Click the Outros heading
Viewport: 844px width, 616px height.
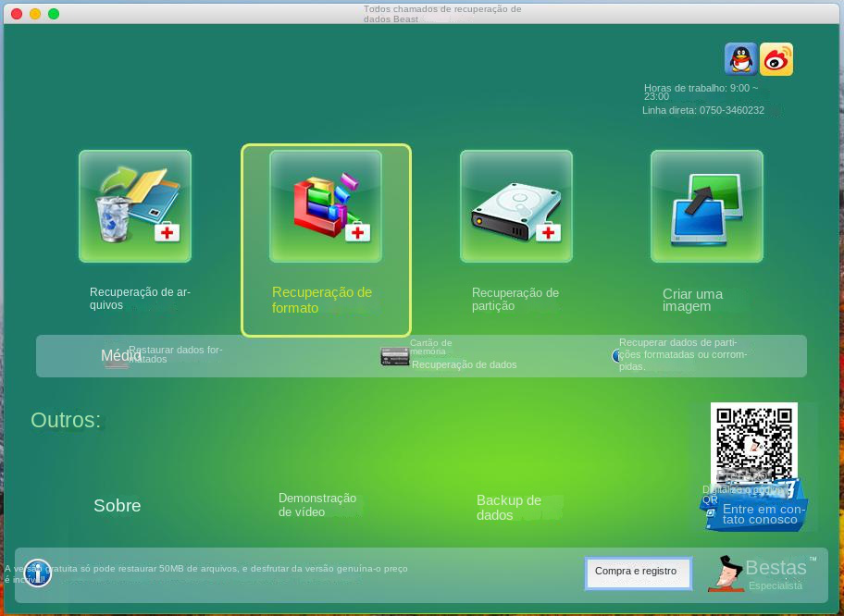(66, 420)
